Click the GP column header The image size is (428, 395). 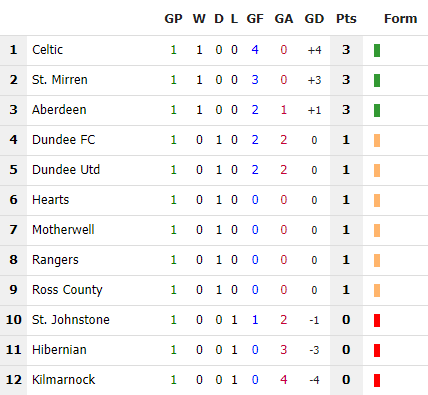pos(173,19)
